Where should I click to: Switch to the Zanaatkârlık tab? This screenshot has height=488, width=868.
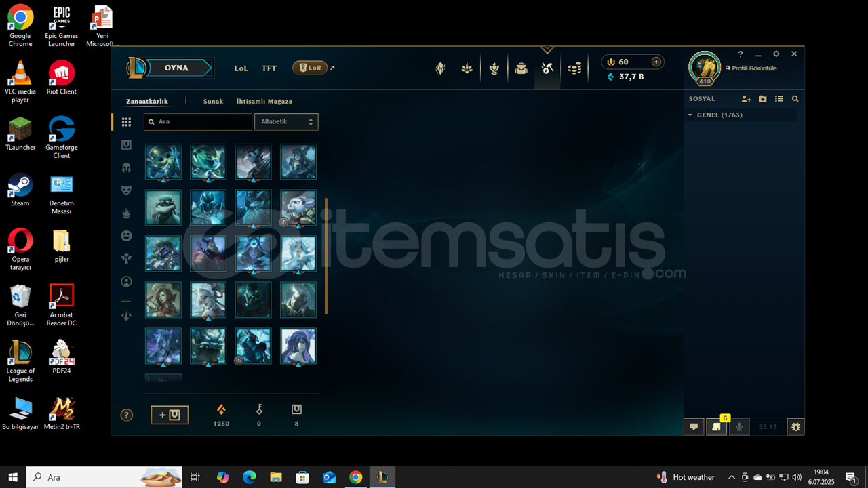146,102
